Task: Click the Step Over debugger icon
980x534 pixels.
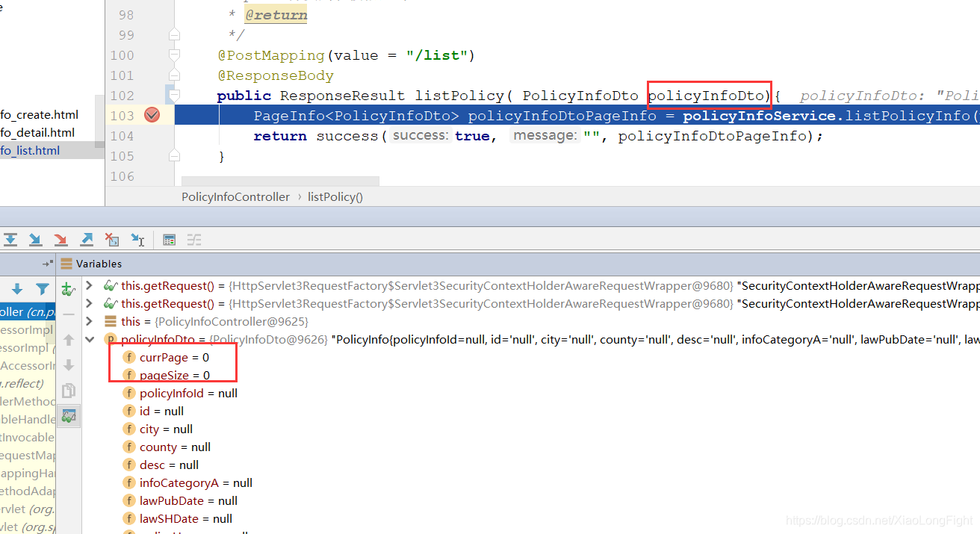Action: pyautogui.click(x=10, y=240)
